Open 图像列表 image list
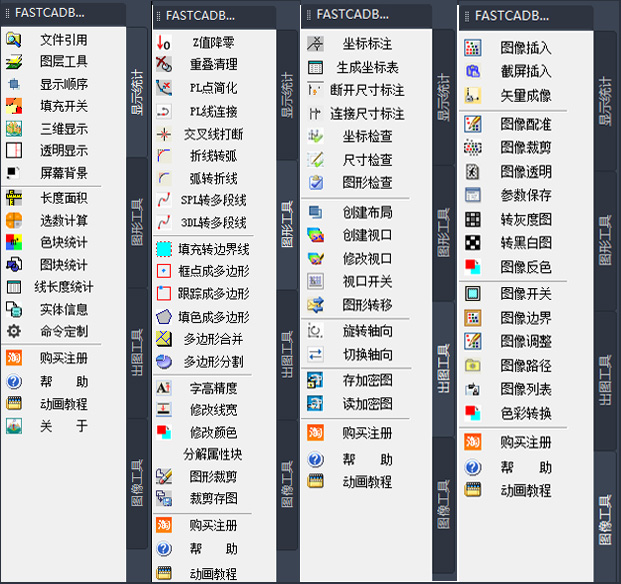 pyautogui.click(x=525, y=389)
